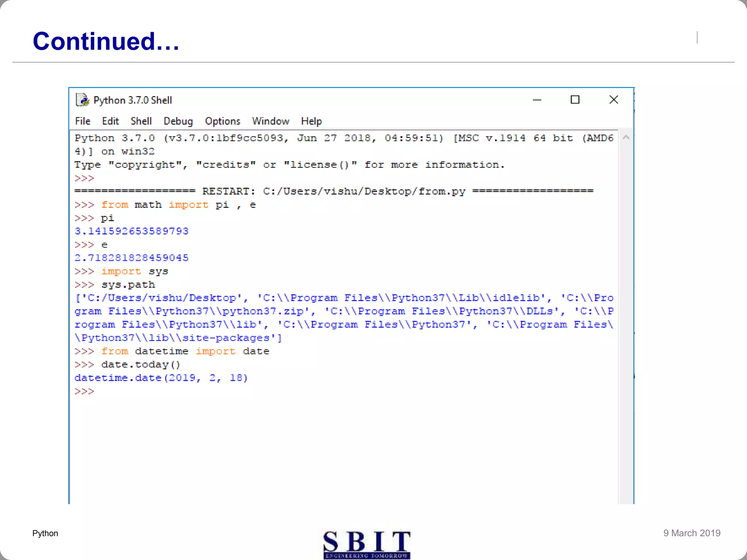Minimize the Python 3.7.0 Shell window
This screenshot has height=560, width=747.
(x=537, y=100)
